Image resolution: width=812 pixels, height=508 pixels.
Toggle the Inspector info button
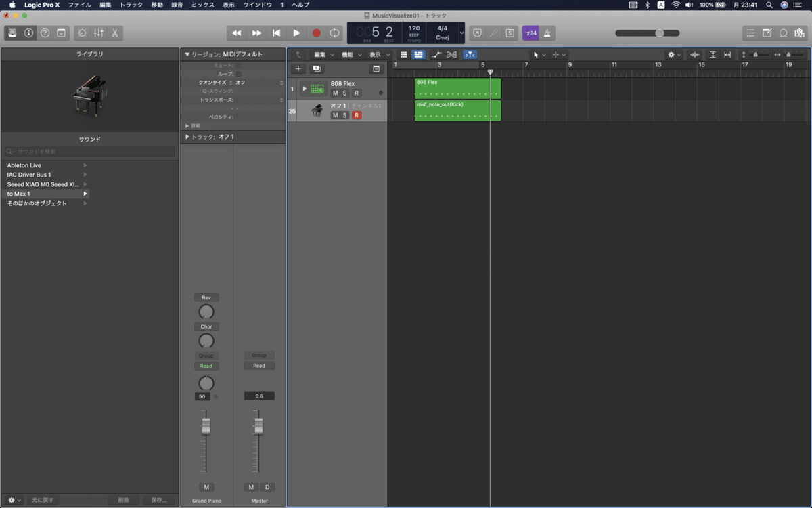point(29,33)
